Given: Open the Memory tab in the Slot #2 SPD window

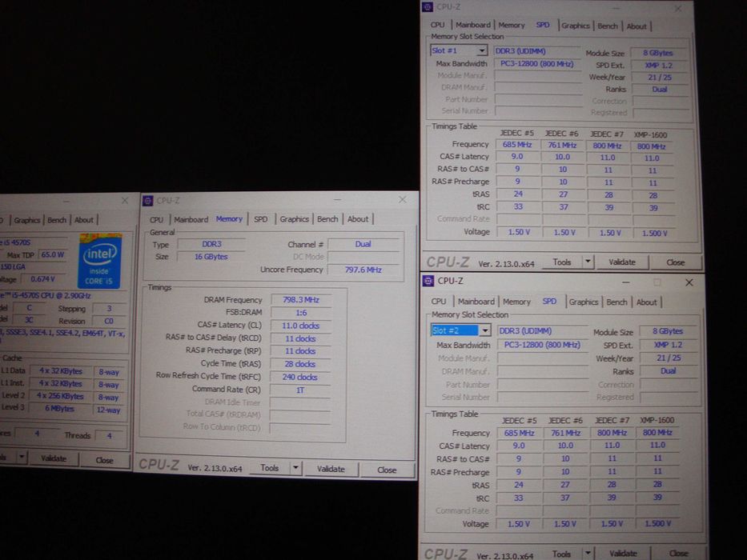Looking at the screenshot, I should pyautogui.click(x=516, y=302).
